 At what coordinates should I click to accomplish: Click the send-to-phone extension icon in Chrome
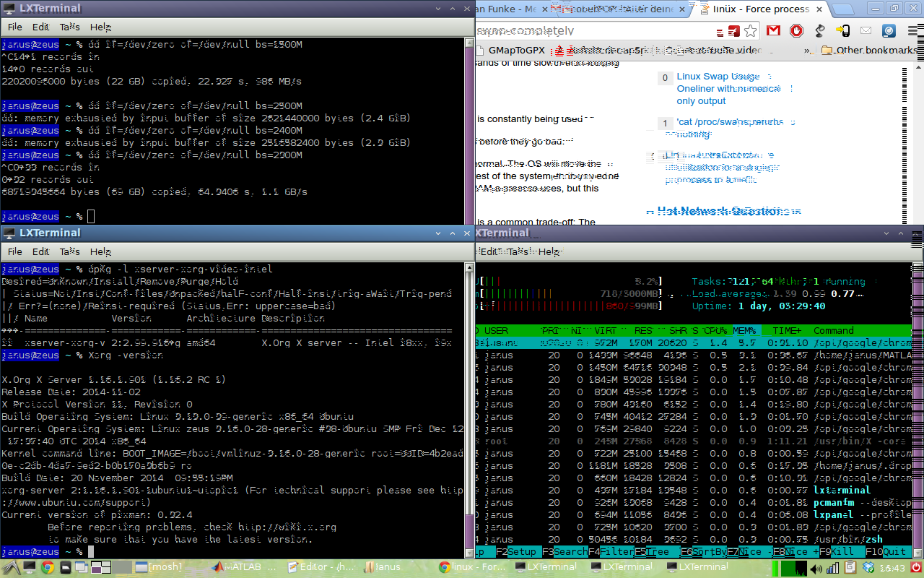click(842, 31)
